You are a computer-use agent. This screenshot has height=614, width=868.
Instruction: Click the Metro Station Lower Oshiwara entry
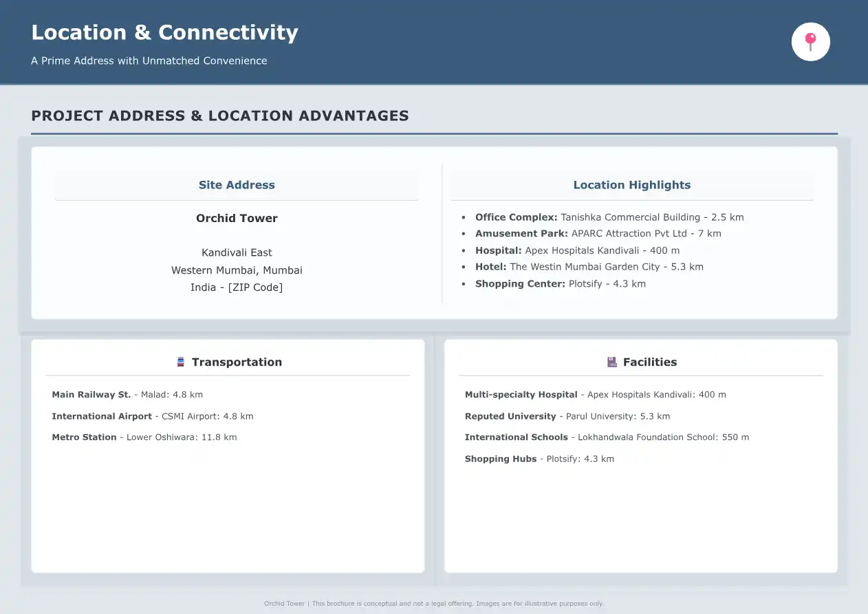[144, 437]
